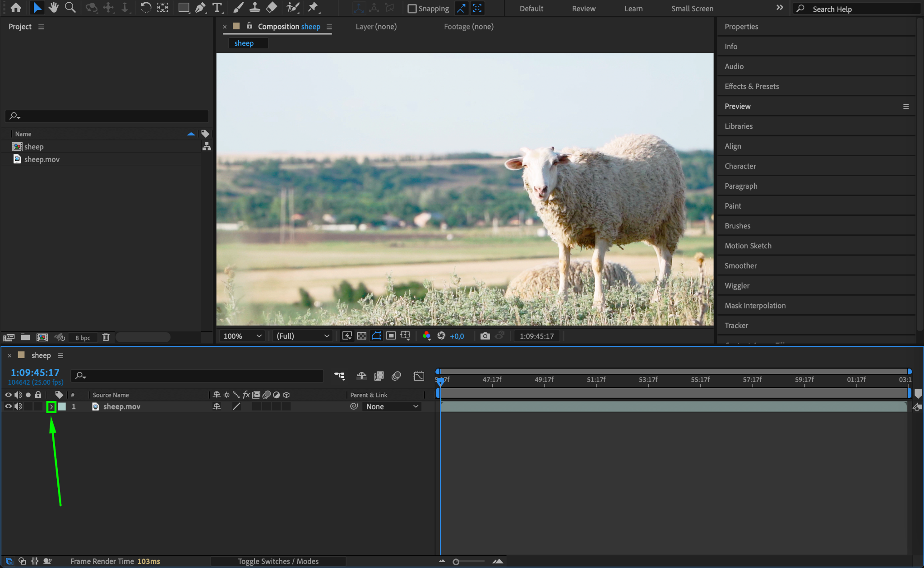
Task: Open the Effects & Presets panel
Action: pos(752,86)
